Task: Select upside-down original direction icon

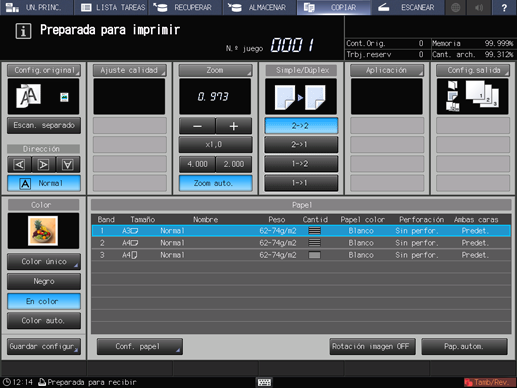Action: coord(68,164)
